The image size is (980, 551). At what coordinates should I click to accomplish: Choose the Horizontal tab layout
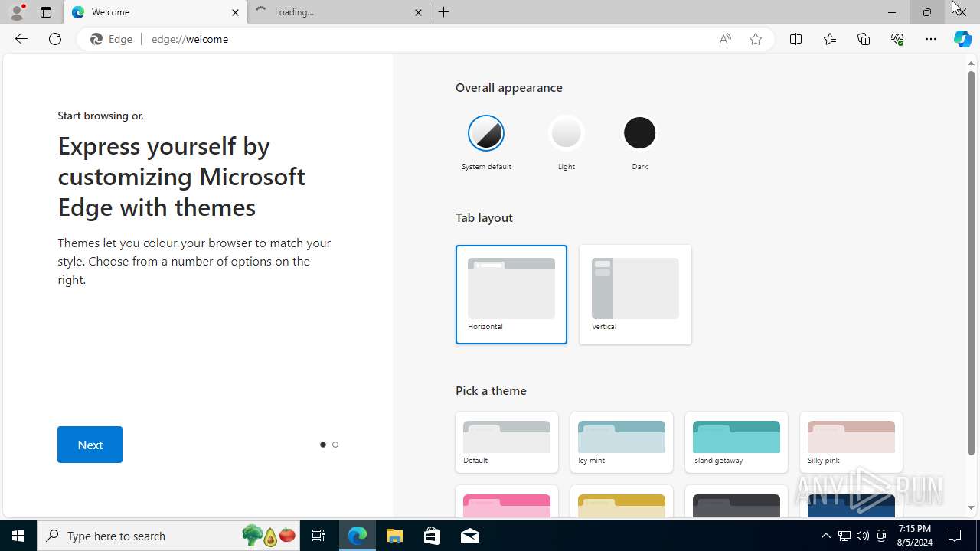(x=511, y=295)
